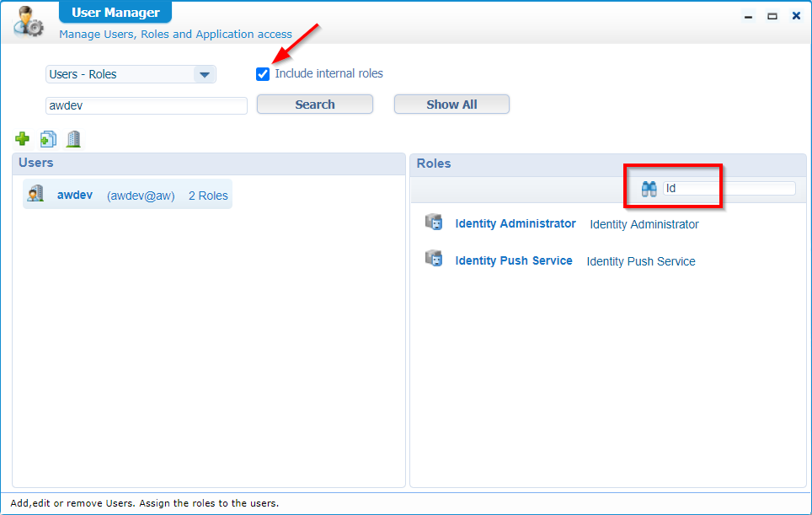Click the Search button
812x515 pixels.
pos(315,105)
